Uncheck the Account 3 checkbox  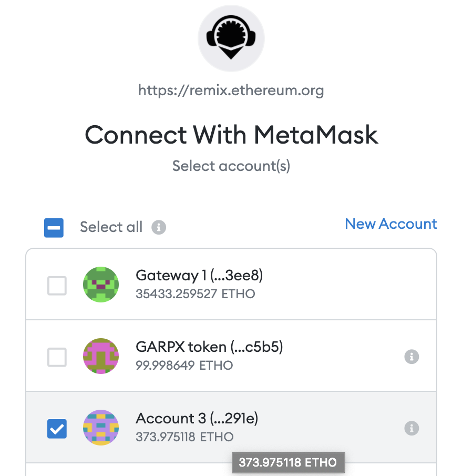(57, 429)
